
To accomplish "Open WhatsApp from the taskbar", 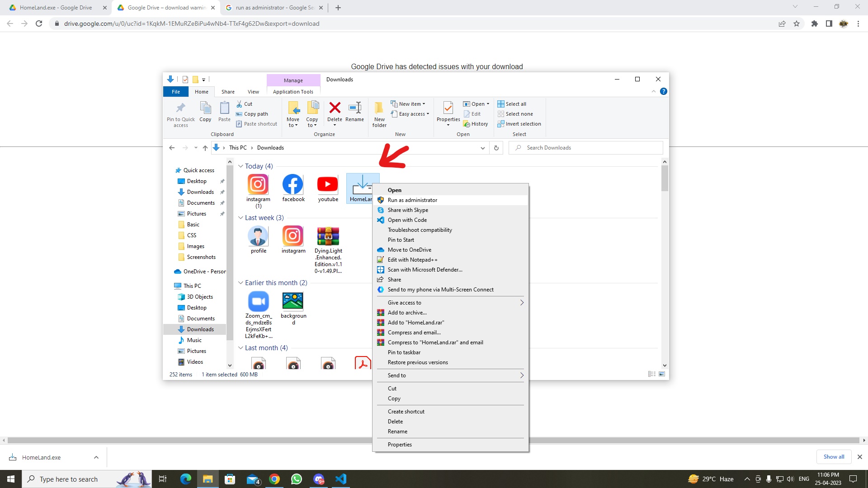I will pyautogui.click(x=297, y=479).
